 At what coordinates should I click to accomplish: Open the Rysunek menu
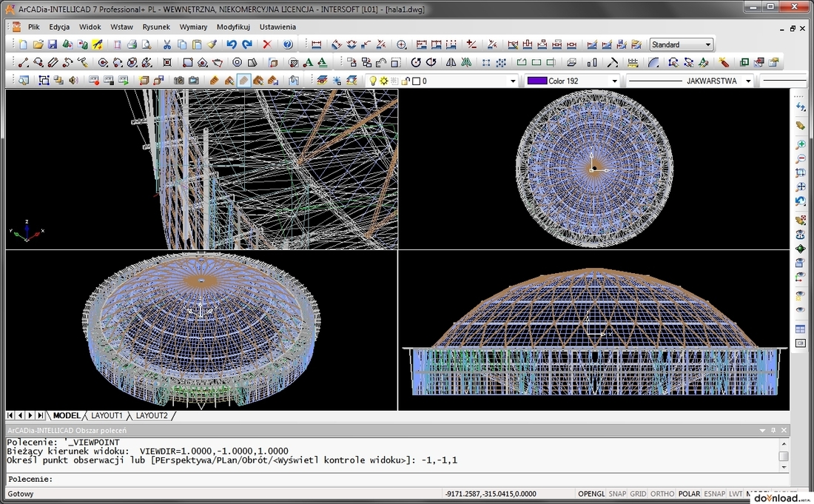tap(156, 27)
